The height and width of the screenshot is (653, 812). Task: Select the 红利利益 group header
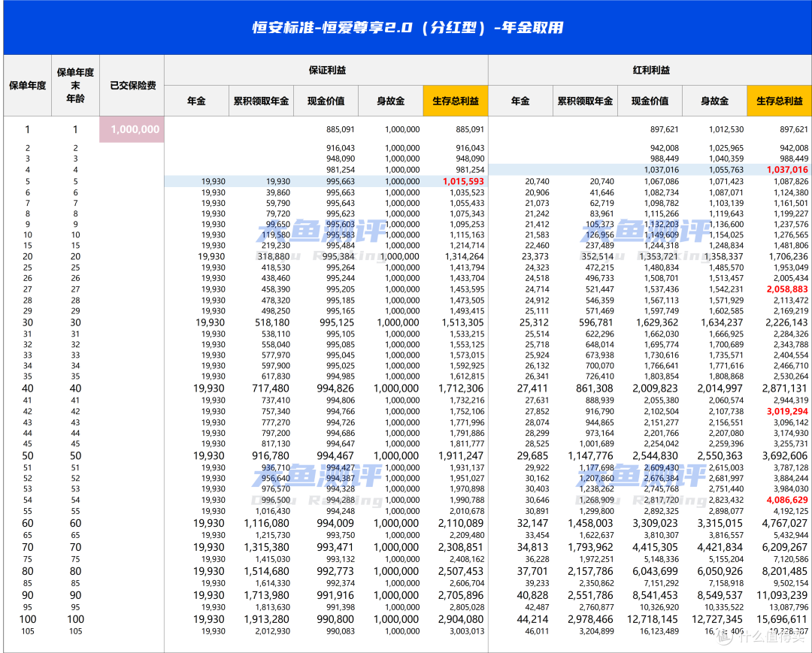click(x=651, y=70)
